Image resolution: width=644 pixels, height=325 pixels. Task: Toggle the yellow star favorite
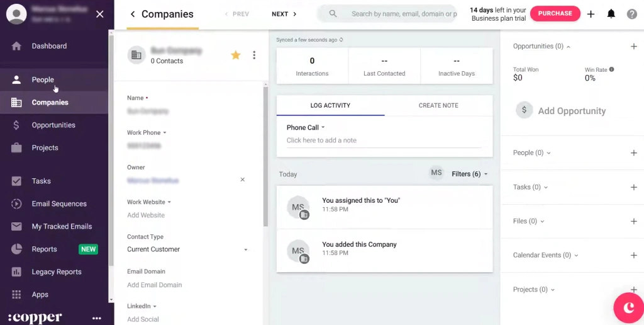[x=235, y=55]
